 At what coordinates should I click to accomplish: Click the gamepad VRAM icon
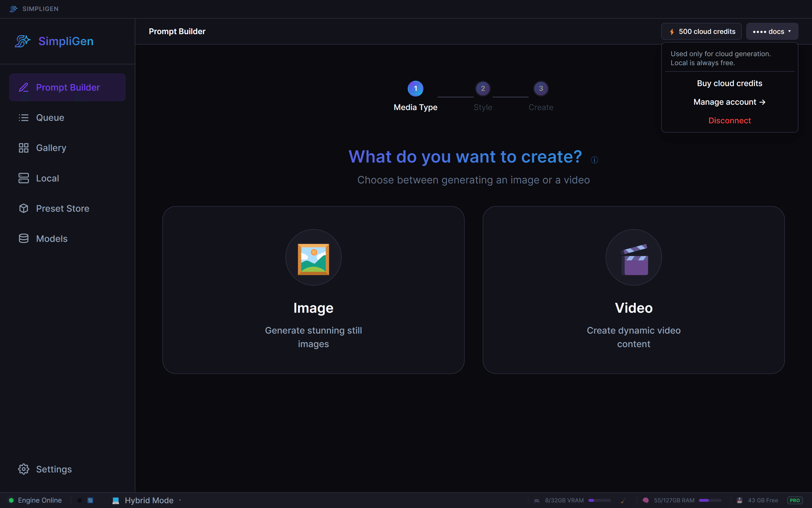pyautogui.click(x=537, y=500)
